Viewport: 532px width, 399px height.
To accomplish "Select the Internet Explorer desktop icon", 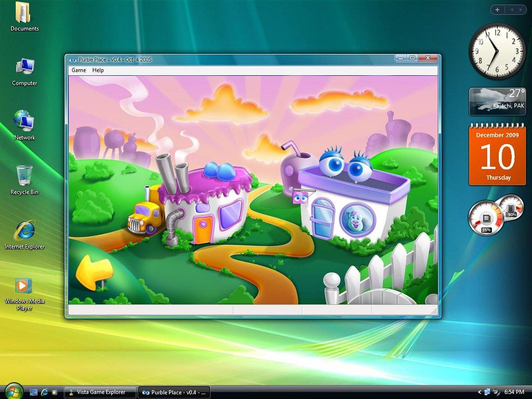I will tap(24, 235).
